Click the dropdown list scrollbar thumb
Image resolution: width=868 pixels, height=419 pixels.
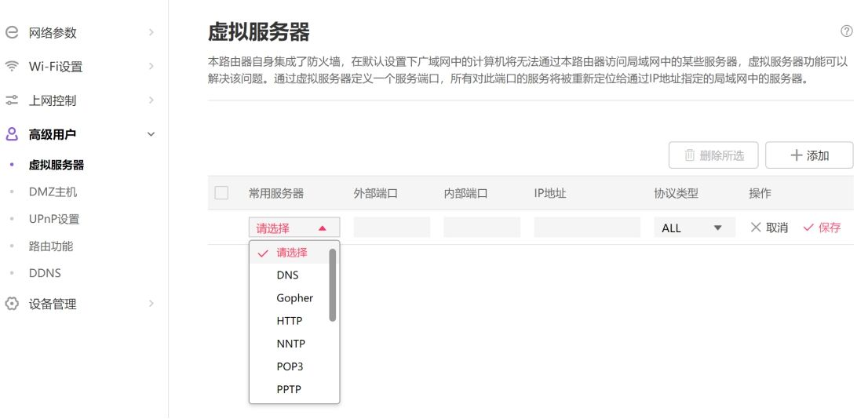tap(333, 285)
